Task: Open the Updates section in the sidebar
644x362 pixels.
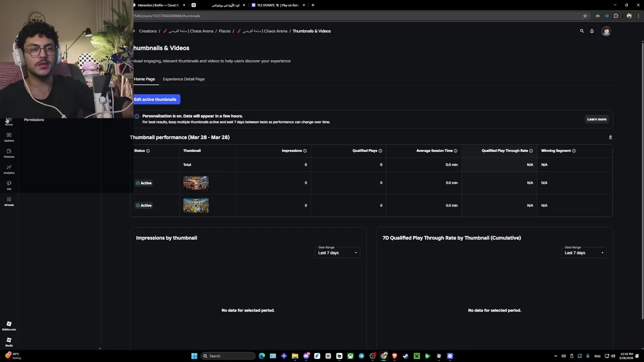Action: coord(9,137)
